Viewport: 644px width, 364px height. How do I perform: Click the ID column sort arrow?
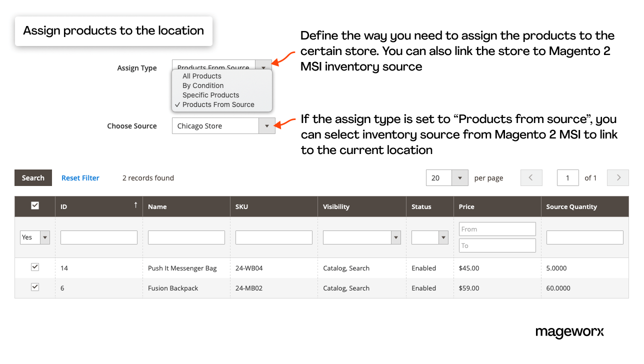pyautogui.click(x=135, y=205)
